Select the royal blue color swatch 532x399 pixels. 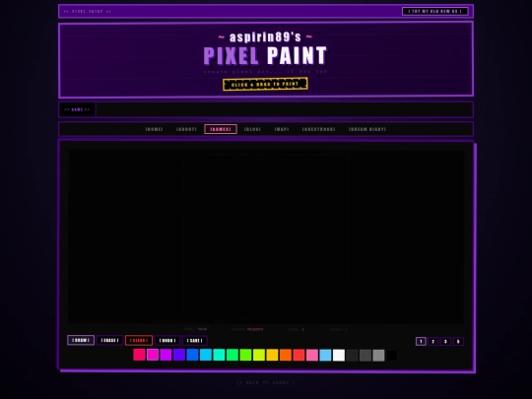(x=192, y=355)
